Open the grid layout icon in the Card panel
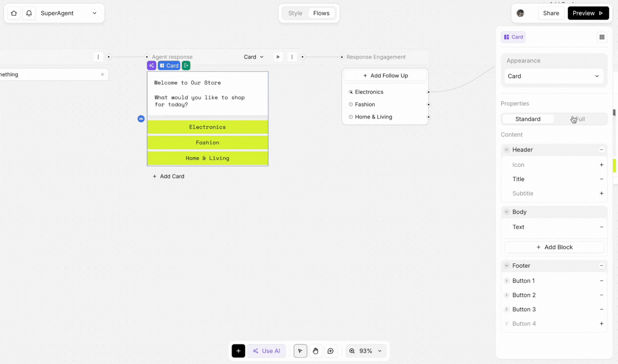This screenshot has height=364, width=618. click(602, 37)
